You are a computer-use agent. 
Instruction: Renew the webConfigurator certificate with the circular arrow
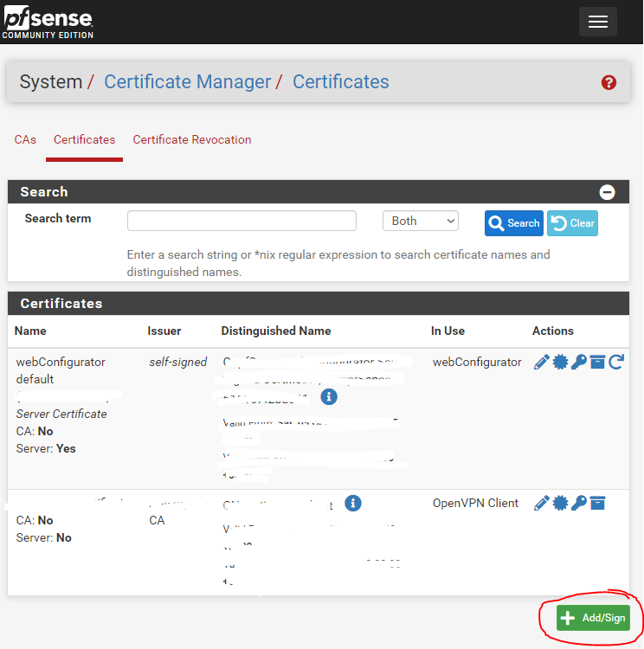(x=616, y=362)
